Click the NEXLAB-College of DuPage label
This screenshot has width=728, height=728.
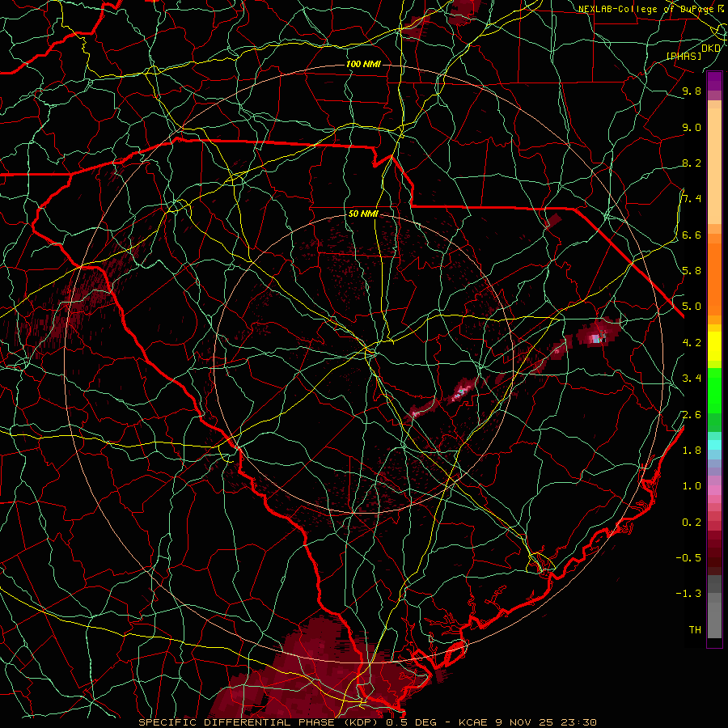(652, 9)
